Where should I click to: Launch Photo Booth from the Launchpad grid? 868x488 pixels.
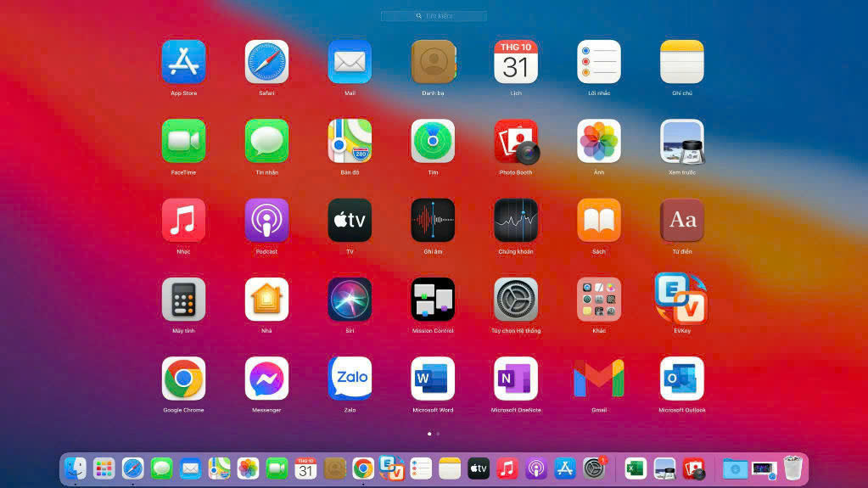[x=517, y=142]
